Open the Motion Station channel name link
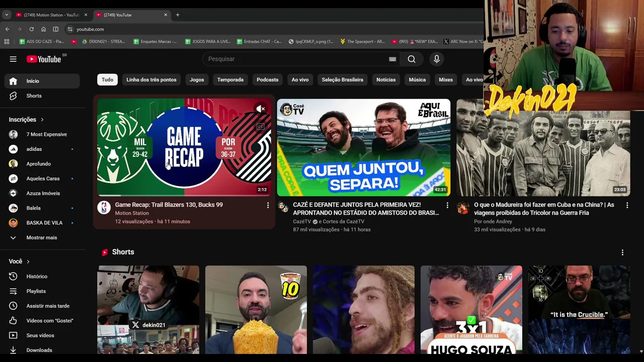Screen dimensions: 644x362 132,213
